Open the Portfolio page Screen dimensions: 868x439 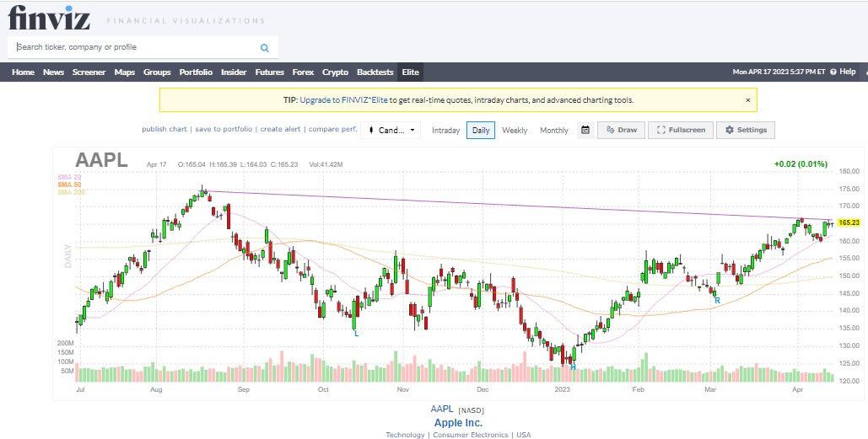pyautogui.click(x=196, y=72)
